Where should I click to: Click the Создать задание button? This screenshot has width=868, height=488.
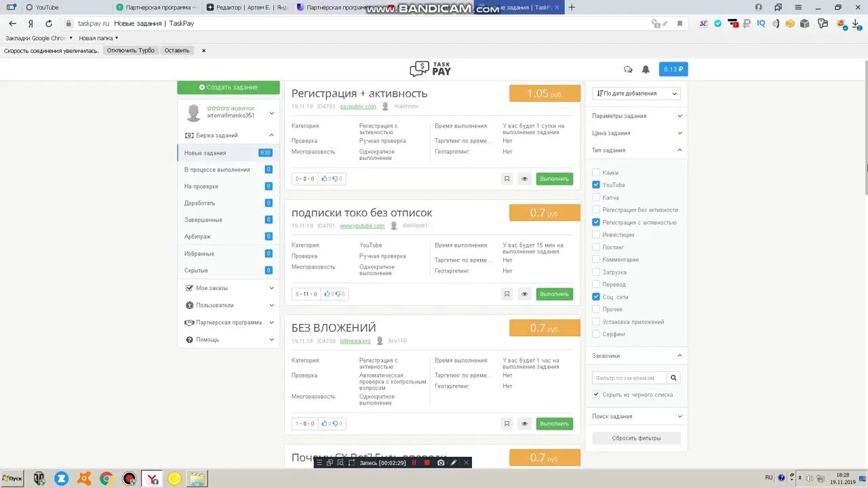[229, 87]
